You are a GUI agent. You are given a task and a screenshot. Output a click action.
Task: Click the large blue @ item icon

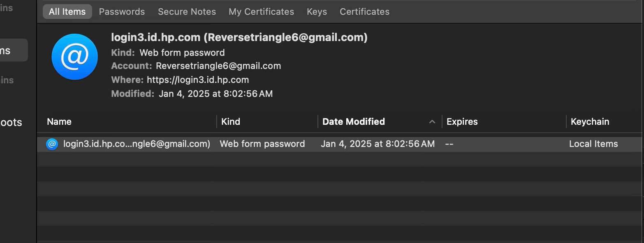pos(74,57)
